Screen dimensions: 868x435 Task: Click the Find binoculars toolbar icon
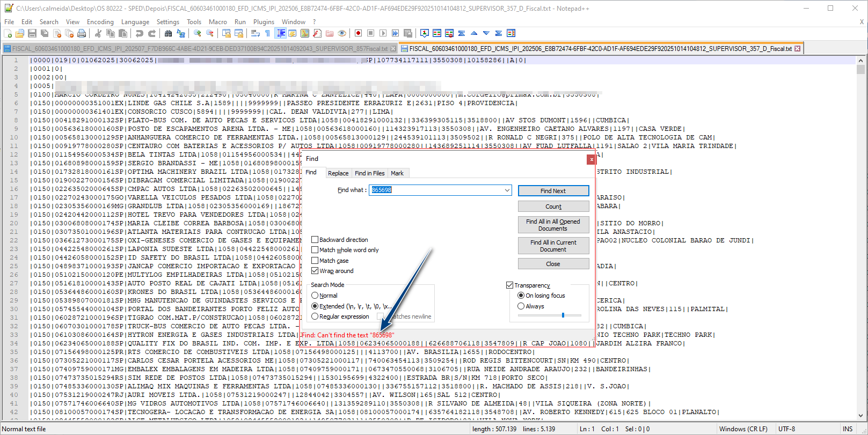(x=169, y=33)
